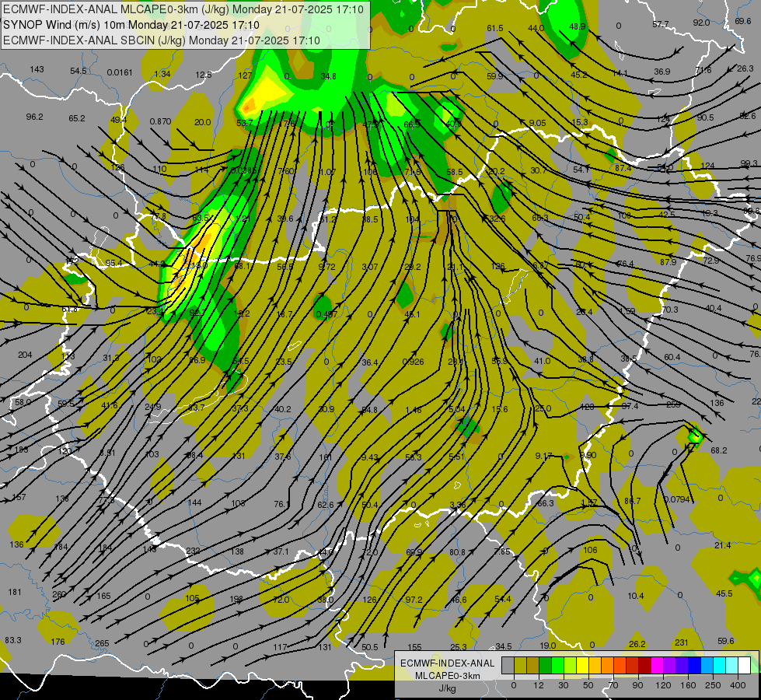Click the gray swatch in the legend
The width and height of the screenshot is (761, 700).
(x=508, y=665)
